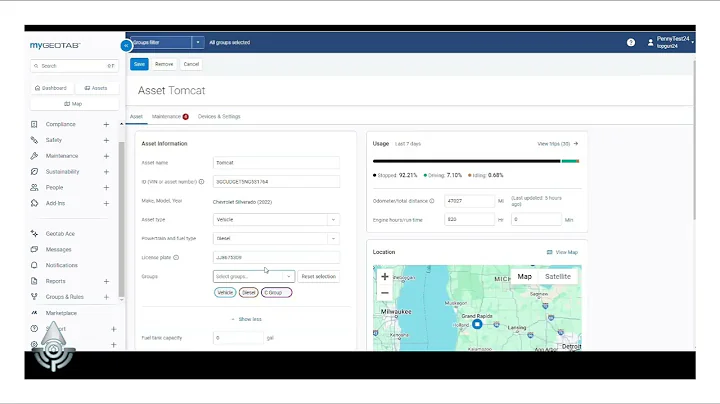
Task: Zoom in on the location map
Action: [385, 276]
